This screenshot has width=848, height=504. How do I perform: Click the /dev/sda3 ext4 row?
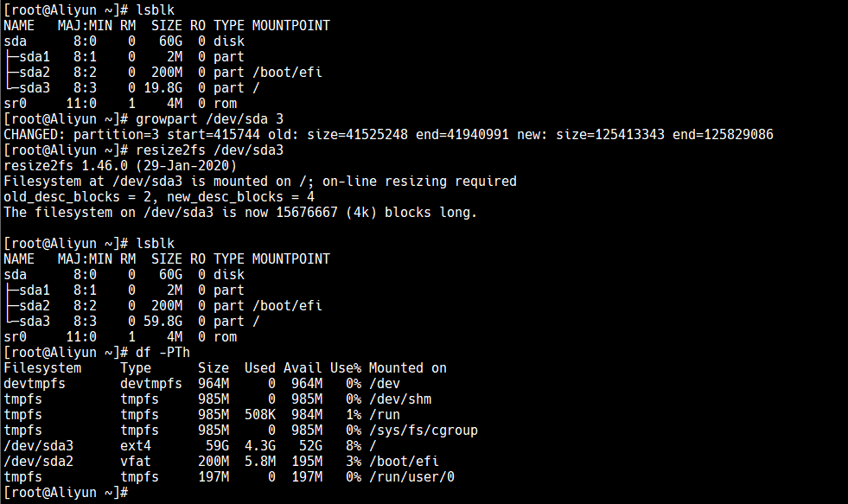point(190,446)
